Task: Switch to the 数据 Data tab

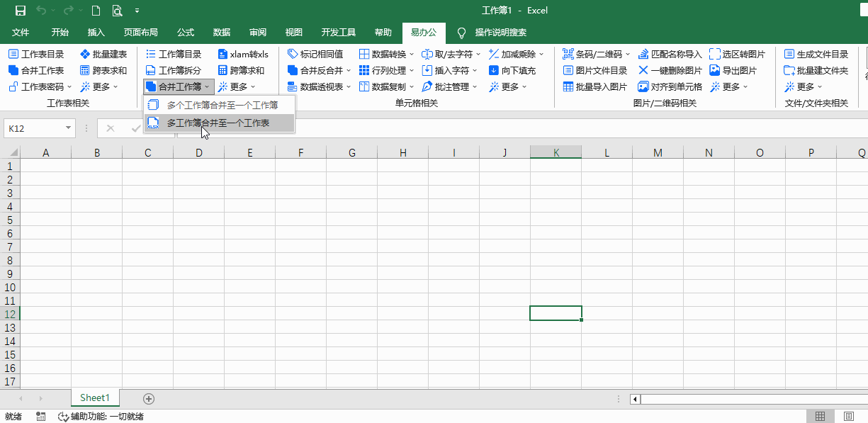Action: click(x=222, y=33)
